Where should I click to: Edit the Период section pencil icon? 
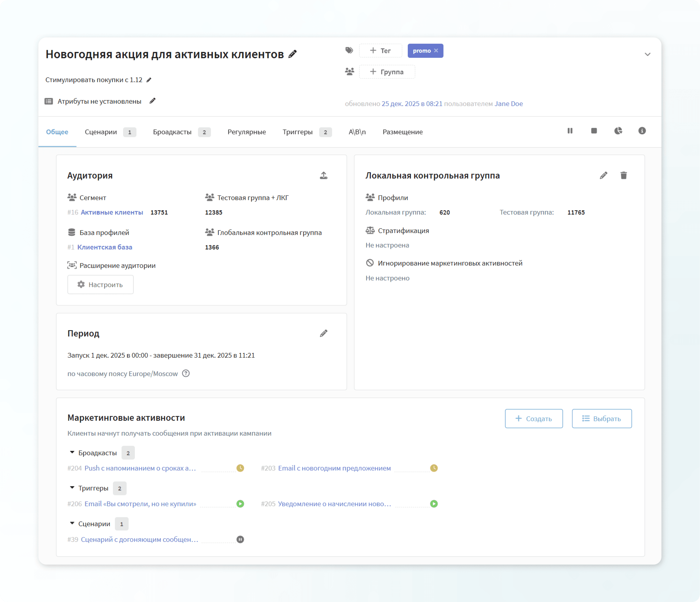click(324, 333)
